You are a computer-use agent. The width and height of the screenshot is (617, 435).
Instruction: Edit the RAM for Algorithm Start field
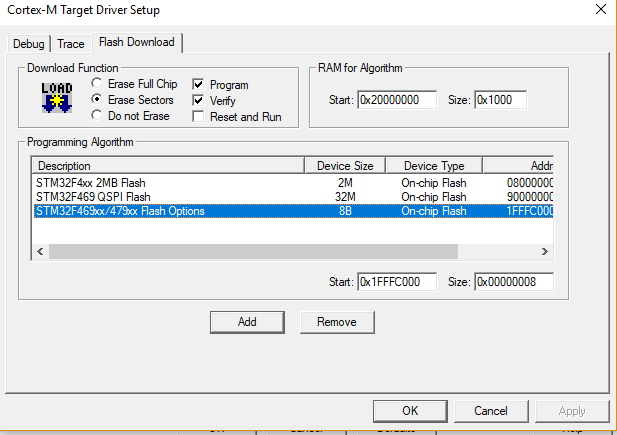pos(397,100)
